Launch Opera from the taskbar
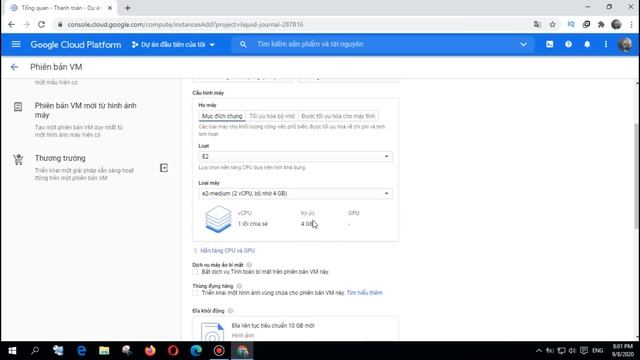Image resolution: width=640 pixels, height=360 pixels. [173, 351]
